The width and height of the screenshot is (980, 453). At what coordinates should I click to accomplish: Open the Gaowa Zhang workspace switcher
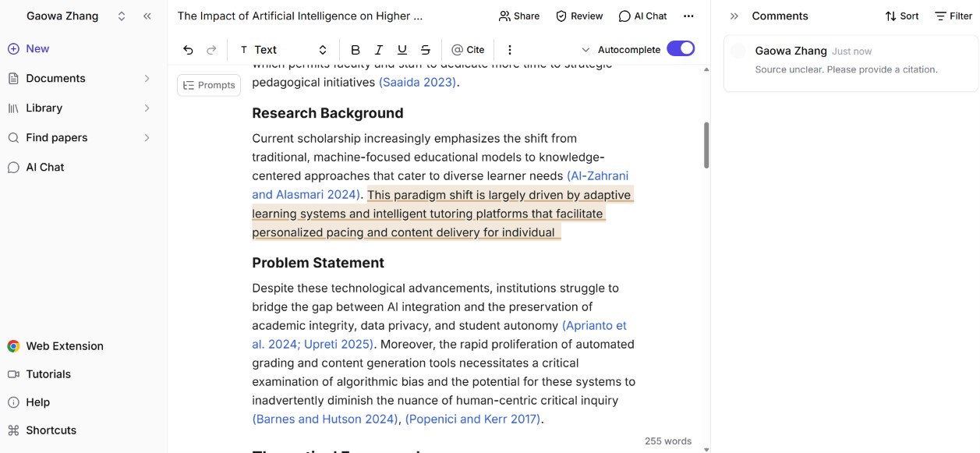pos(76,16)
